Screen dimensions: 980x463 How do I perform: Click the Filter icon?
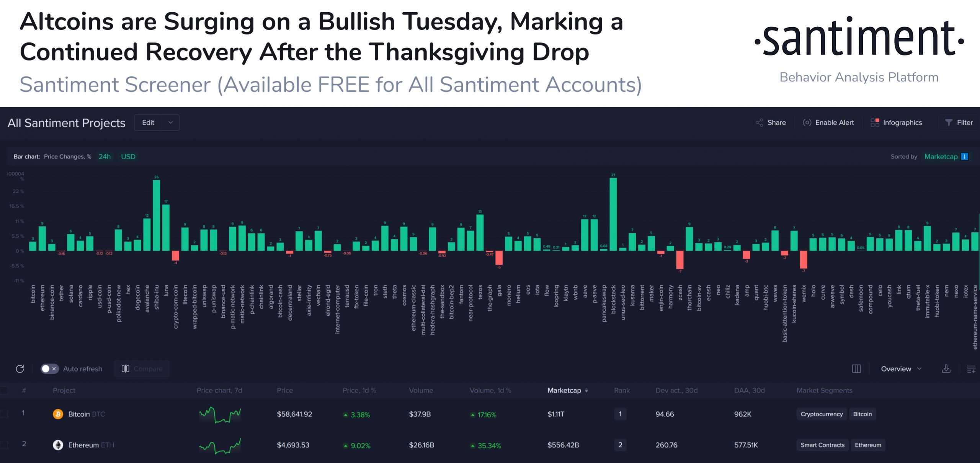point(949,122)
